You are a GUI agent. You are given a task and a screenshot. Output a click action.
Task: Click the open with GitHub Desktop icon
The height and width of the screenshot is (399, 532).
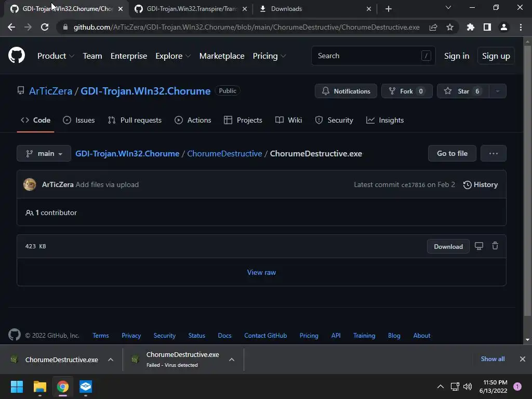[478, 246]
